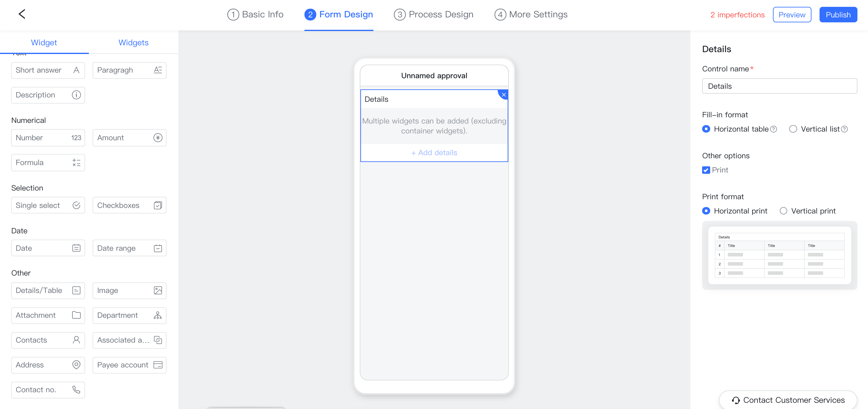Click the Preview button

tap(792, 14)
